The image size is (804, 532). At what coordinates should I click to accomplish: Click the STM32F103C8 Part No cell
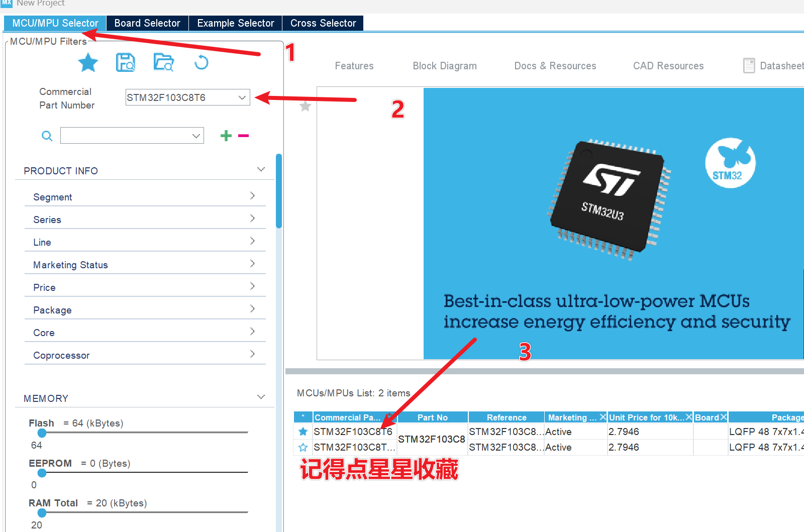click(432, 439)
